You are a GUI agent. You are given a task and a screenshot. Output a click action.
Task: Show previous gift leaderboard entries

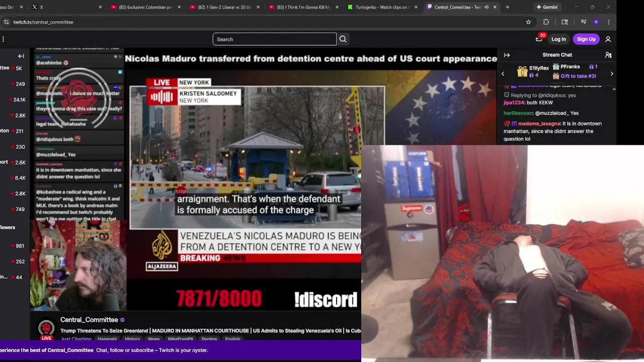[x=503, y=74]
